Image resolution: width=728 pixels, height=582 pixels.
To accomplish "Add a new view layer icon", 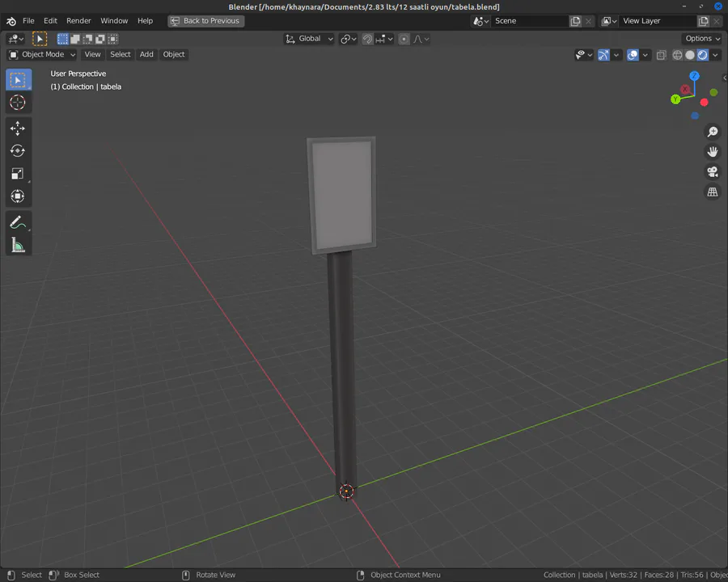I will [704, 21].
